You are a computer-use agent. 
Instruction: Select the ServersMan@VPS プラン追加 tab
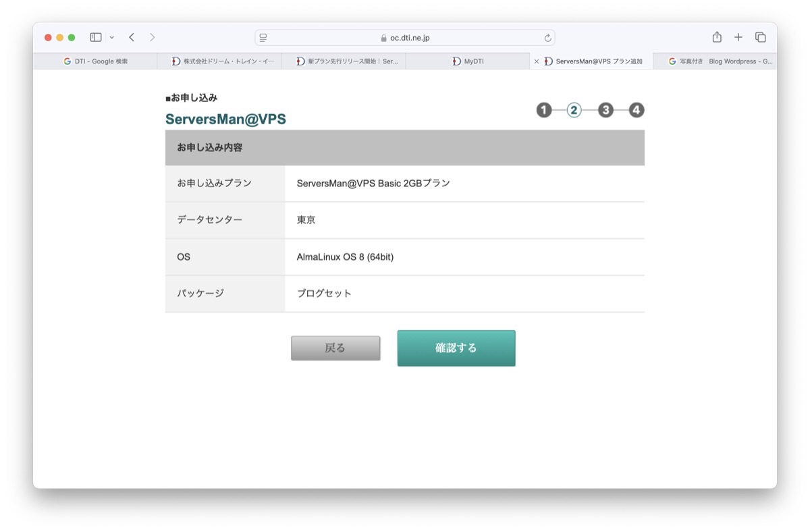[592, 61]
